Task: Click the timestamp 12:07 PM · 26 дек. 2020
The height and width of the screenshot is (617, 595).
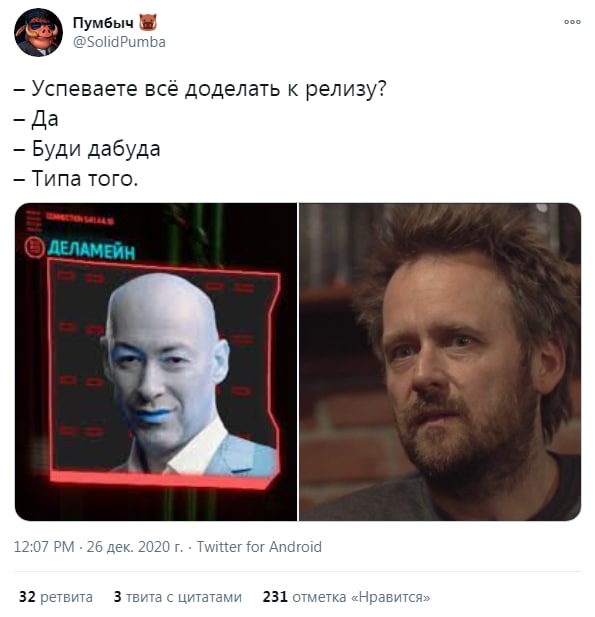Action: [x=98, y=547]
